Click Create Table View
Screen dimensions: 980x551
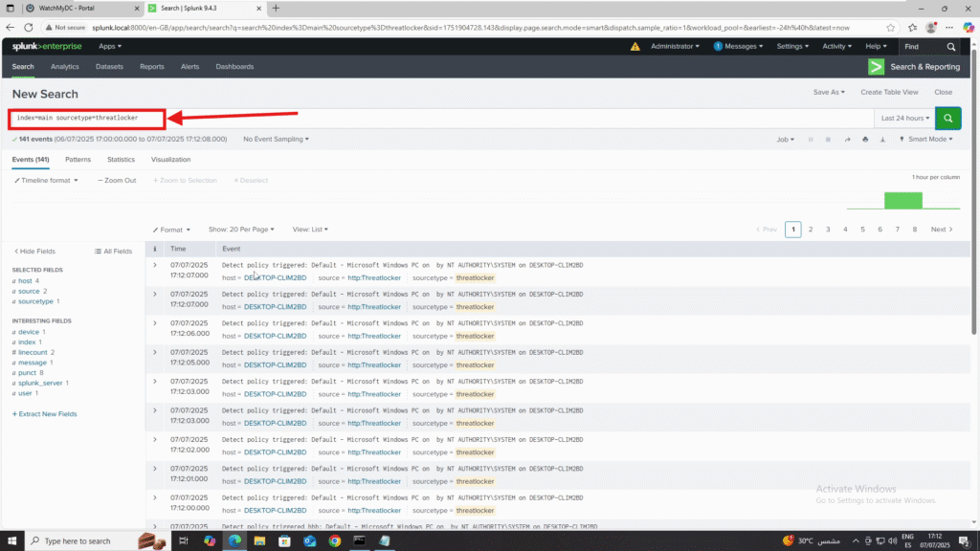pyautogui.click(x=889, y=93)
